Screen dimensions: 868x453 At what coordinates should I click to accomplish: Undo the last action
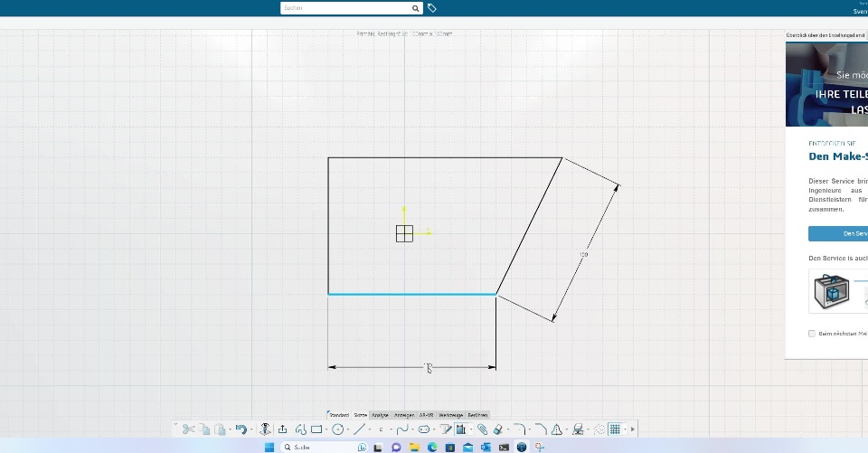[x=241, y=429]
